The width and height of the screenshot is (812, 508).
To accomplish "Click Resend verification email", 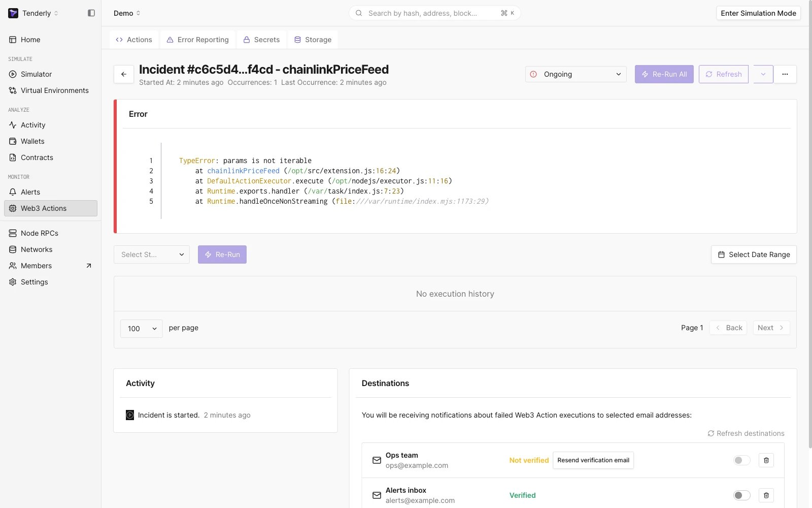I will pos(593,460).
